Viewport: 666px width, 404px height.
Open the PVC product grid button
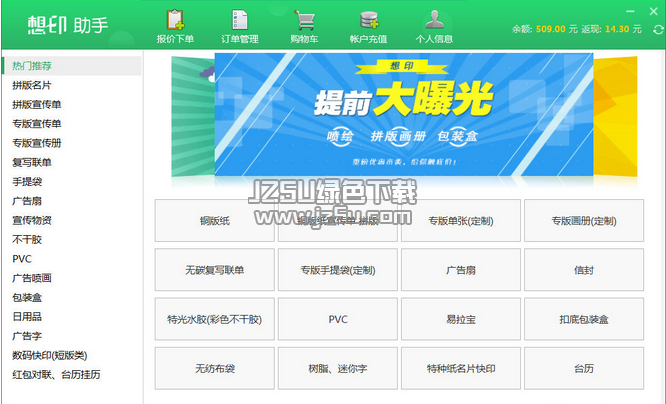(x=338, y=319)
